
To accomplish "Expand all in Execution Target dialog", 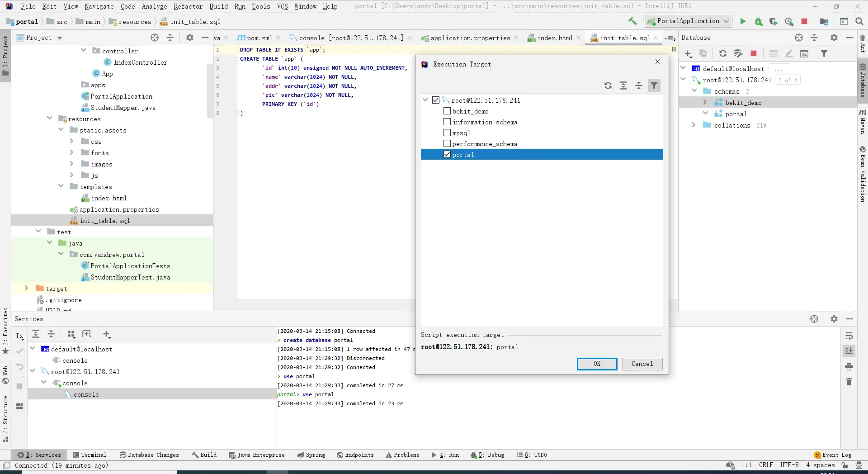I will (623, 85).
